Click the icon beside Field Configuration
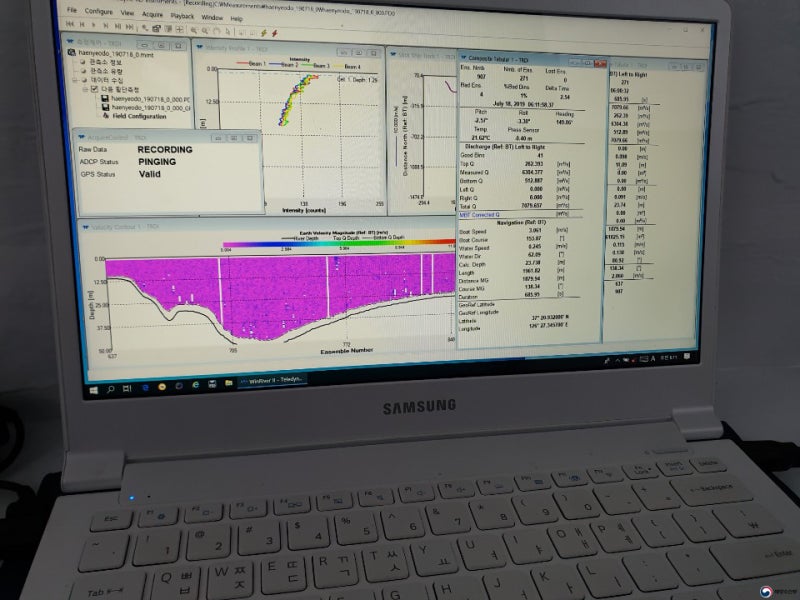Screen dimensions: 800x600 [106, 116]
